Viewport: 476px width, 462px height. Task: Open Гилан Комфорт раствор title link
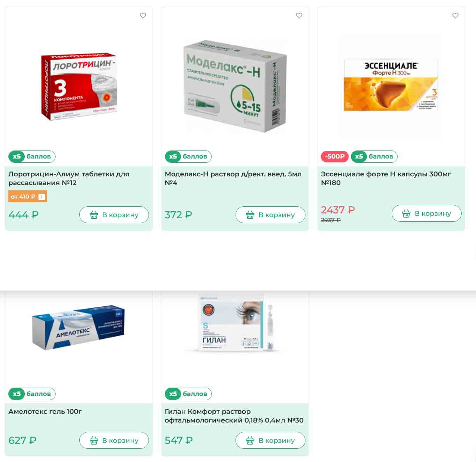234,416
